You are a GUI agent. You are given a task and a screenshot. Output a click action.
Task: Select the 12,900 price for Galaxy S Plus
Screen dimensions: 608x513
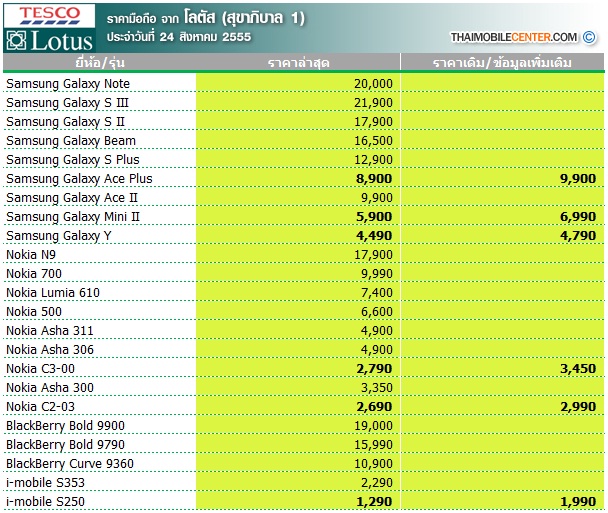pos(373,160)
